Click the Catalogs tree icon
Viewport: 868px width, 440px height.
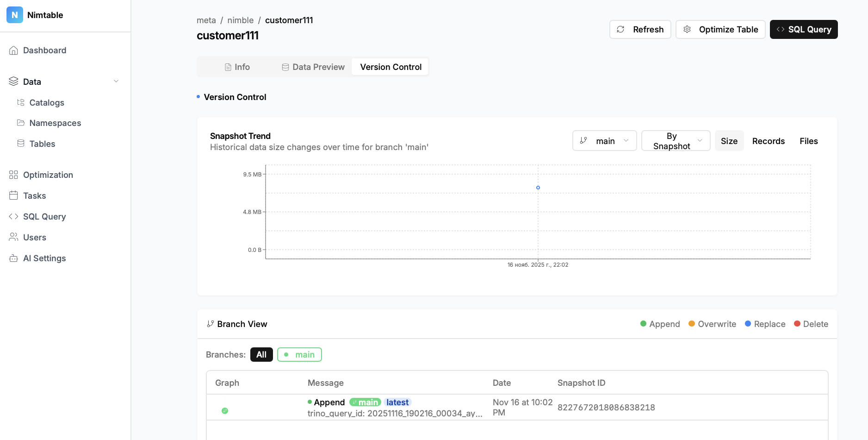pyautogui.click(x=21, y=102)
